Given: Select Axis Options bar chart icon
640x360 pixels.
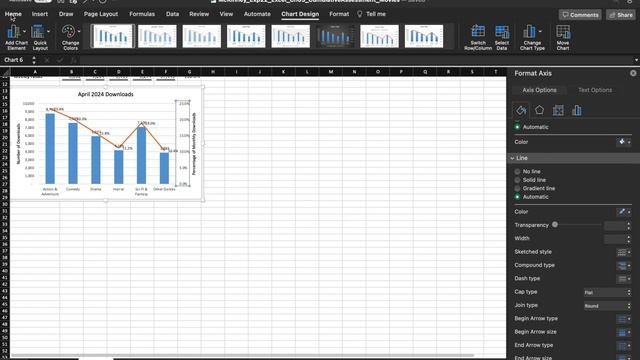Looking at the screenshot, I should pos(577,110).
